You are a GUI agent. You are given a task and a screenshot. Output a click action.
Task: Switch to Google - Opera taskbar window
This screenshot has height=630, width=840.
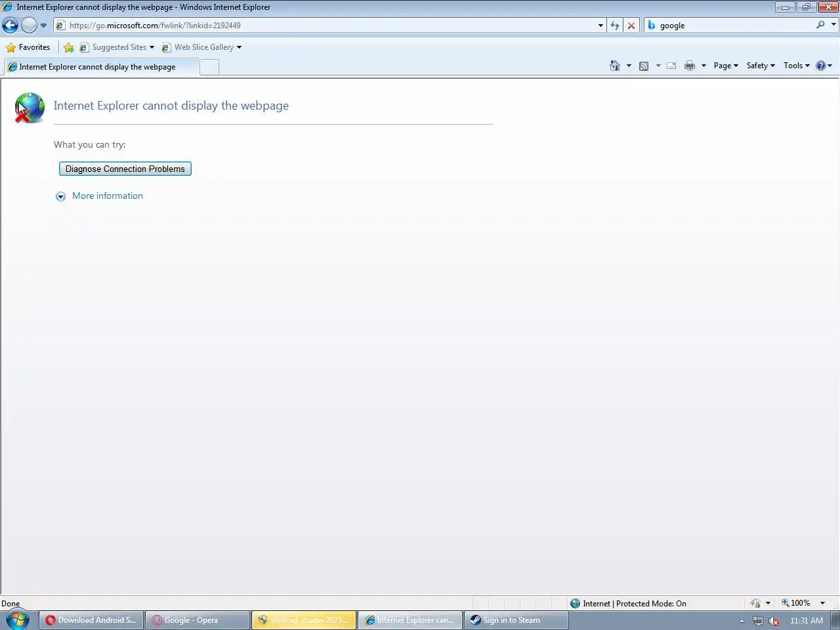click(198, 620)
